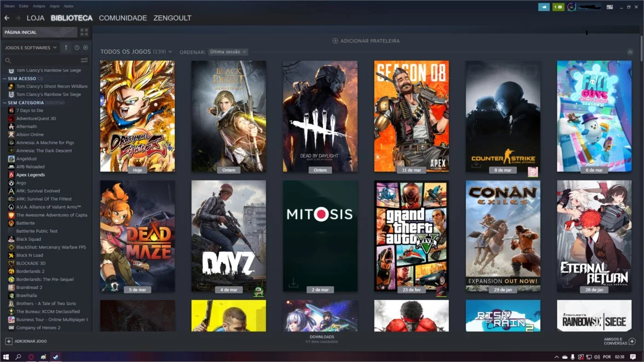Screen dimensions: 644x362
Task: Click the Black Squad list icon
Action: pyautogui.click(x=11, y=239)
